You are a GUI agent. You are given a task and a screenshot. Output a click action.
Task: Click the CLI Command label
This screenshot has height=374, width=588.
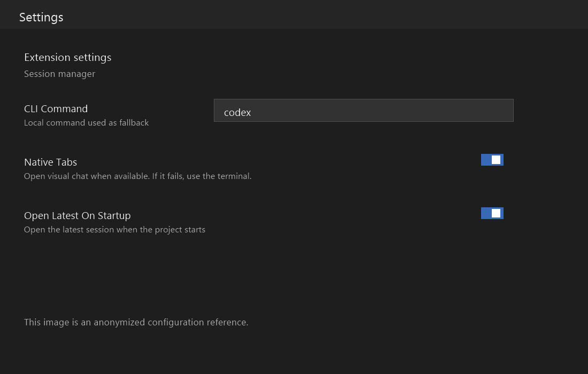pyautogui.click(x=56, y=108)
